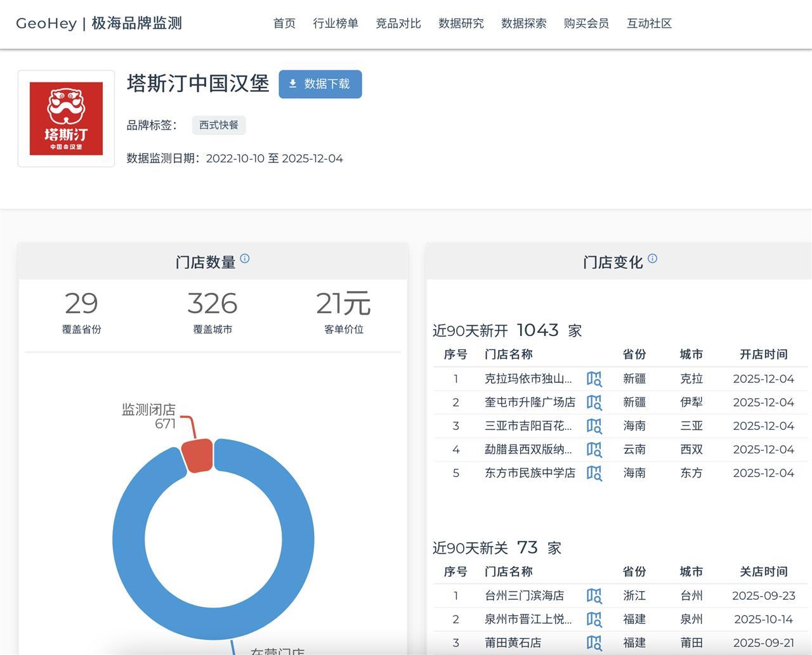Click the GeoHey 极海品牌监测 site title
812x655 pixels.
pos(98,23)
